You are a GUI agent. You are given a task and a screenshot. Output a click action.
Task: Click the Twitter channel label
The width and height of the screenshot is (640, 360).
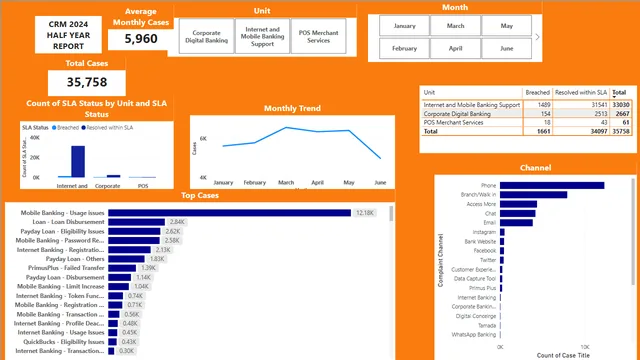(x=488, y=260)
